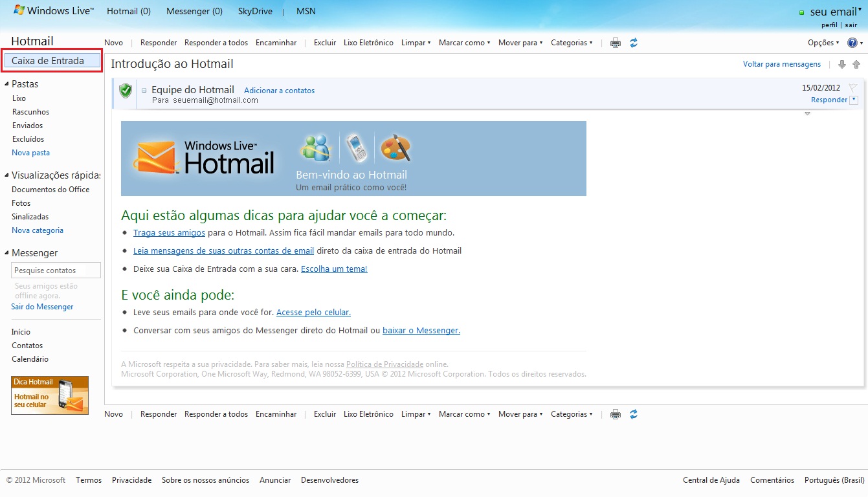Open MSN in the header bar
This screenshot has height=497, width=868.
click(306, 12)
